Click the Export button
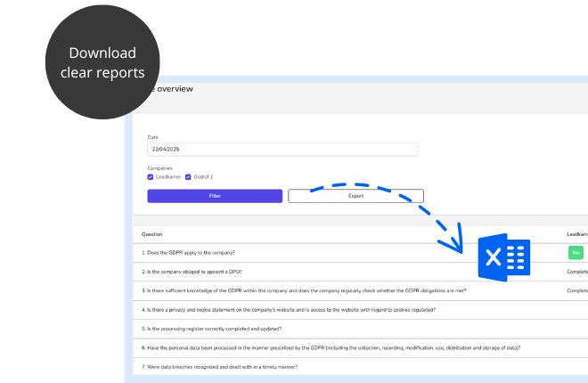 pos(355,196)
